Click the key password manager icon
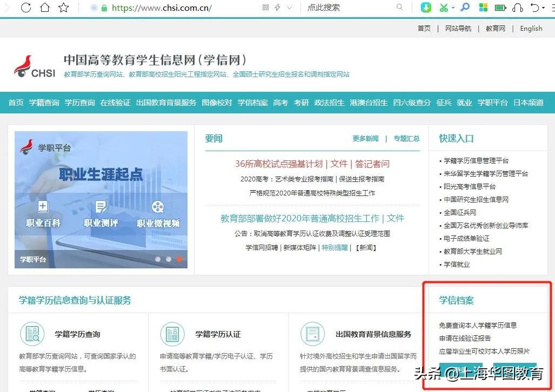The height and width of the screenshot is (392, 555). tap(465, 8)
